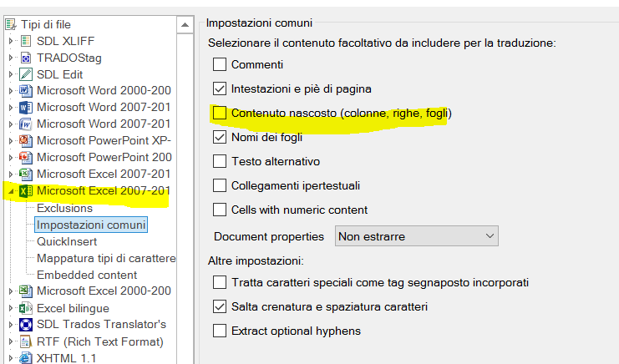The image size is (619, 364).
Task: Go to Embedded content settings
Action: click(x=87, y=275)
